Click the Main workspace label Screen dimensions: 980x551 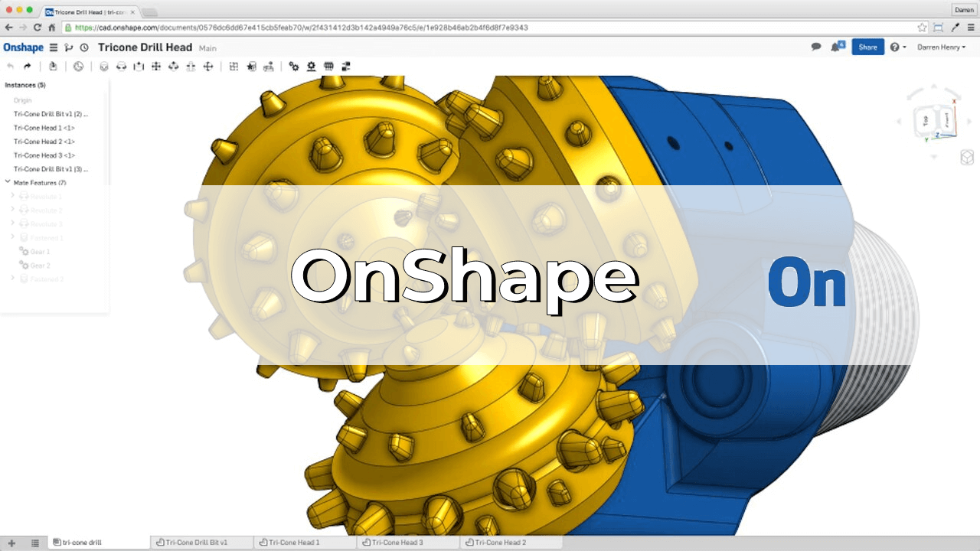(207, 48)
